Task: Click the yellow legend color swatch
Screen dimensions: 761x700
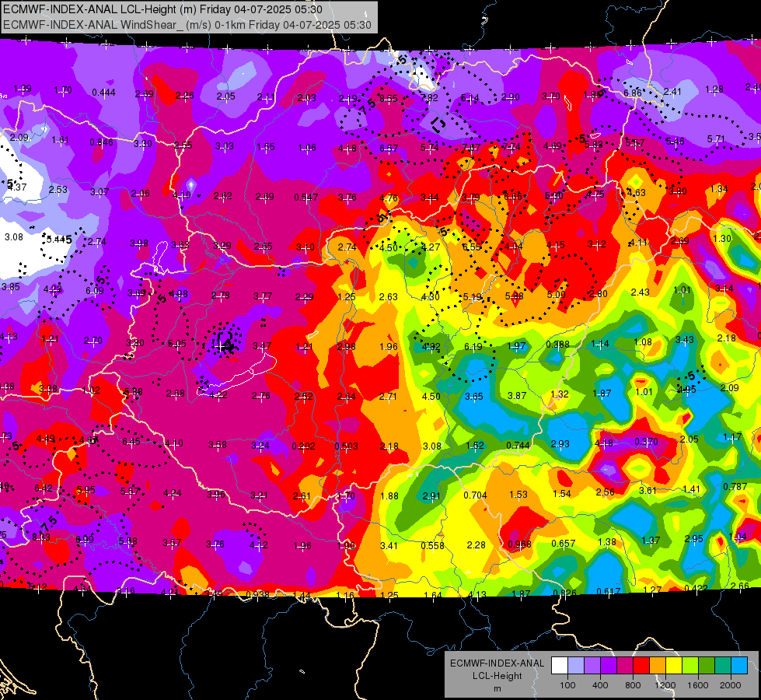Action: (674, 666)
